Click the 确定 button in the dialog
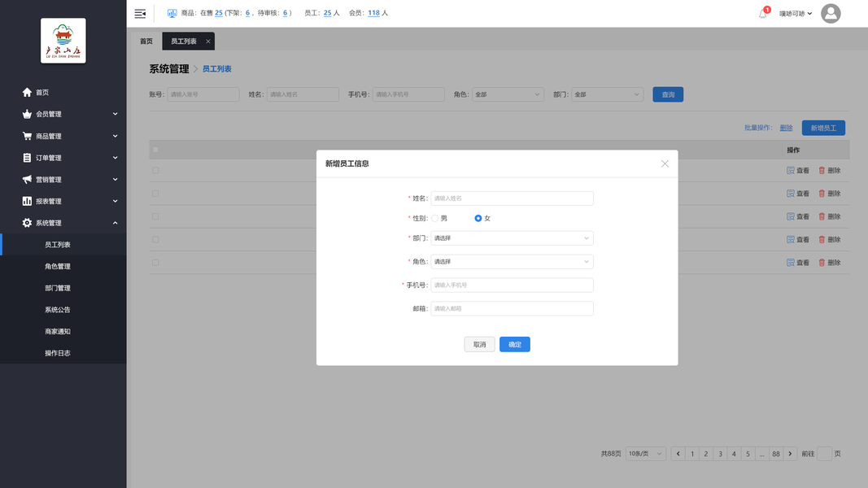868x488 pixels. [515, 344]
